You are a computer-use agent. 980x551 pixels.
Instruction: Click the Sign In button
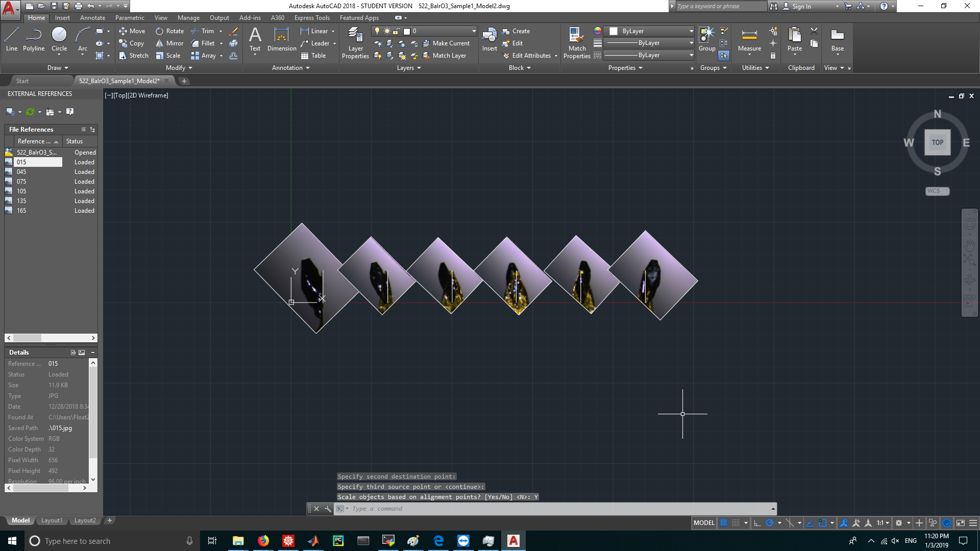(797, 6)
